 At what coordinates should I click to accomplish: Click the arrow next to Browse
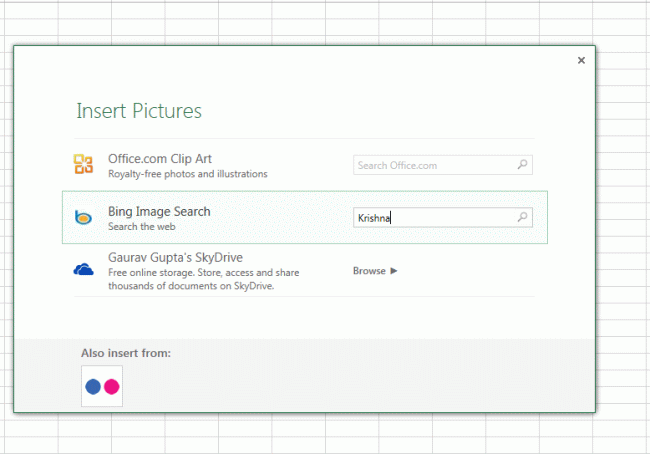[394, 270]
